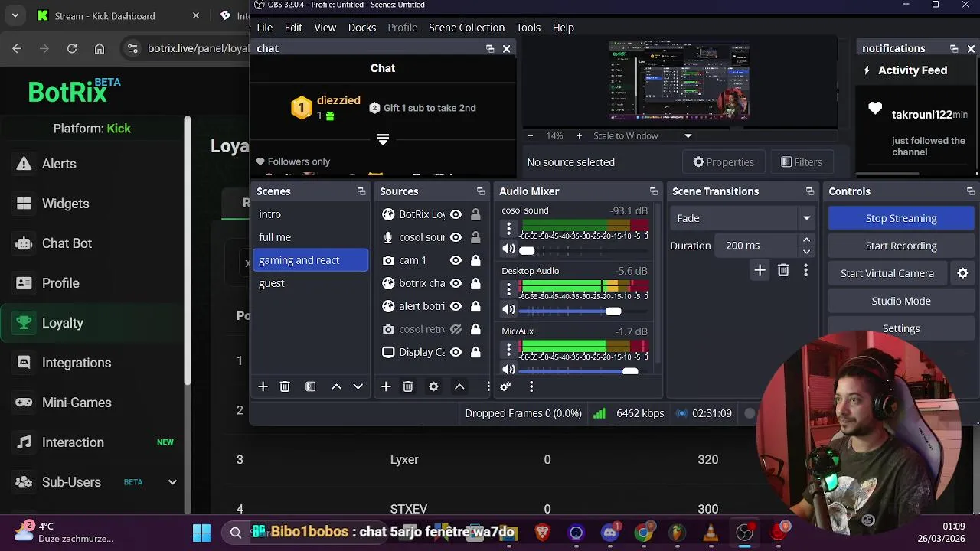Open Mic/Aux channel options dots

(x=508, y=350)
